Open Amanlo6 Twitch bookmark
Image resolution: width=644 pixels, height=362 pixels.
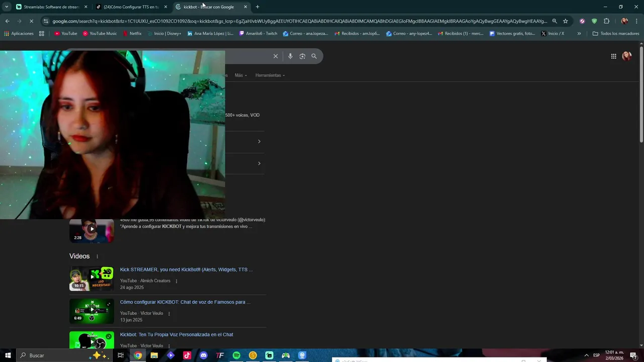(x=258, y=34)
